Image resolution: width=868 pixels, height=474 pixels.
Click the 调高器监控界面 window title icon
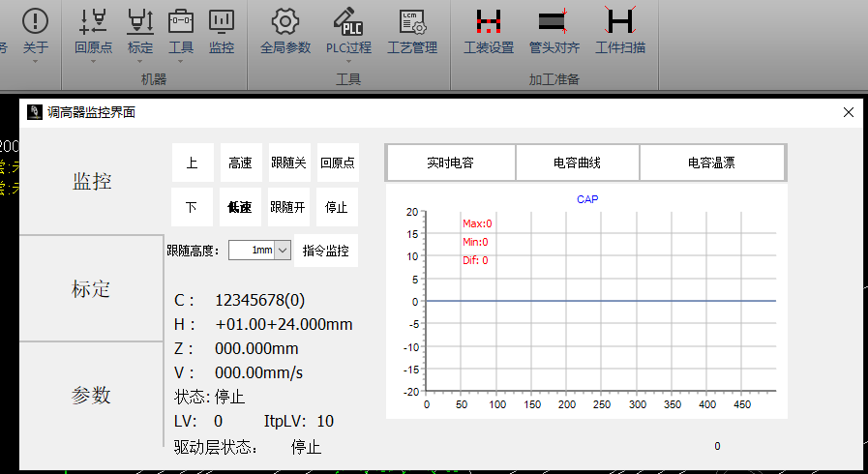point(35,112)
